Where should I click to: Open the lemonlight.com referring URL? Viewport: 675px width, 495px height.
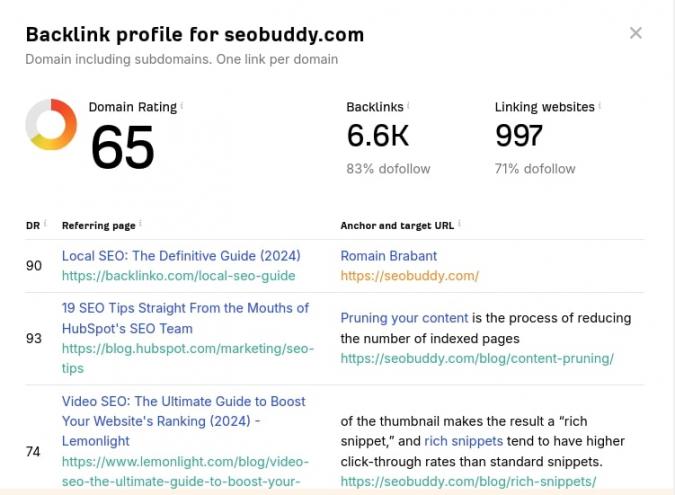click(185, 462)
